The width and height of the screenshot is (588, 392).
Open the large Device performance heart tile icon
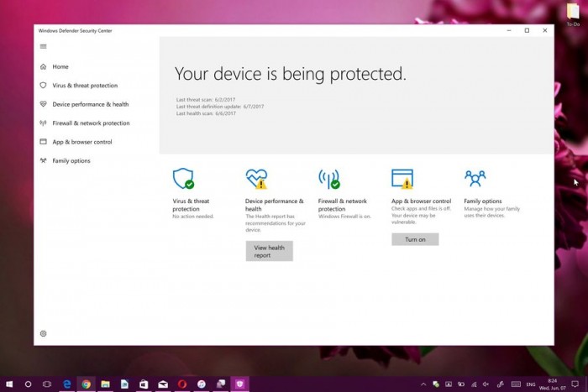[x=256, y=179]
